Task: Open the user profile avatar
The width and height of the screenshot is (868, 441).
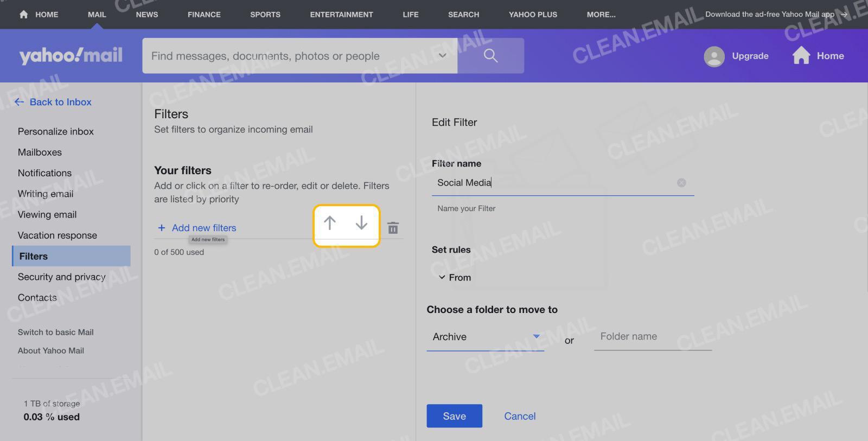Action: tap(714, 56)
